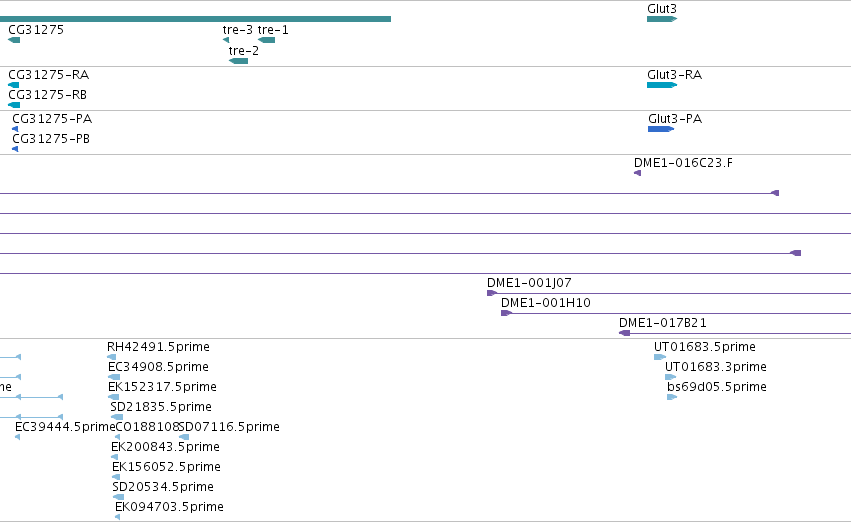
Task: Click the UT01683.5prime EST glyph
Action: click(660, 357)
